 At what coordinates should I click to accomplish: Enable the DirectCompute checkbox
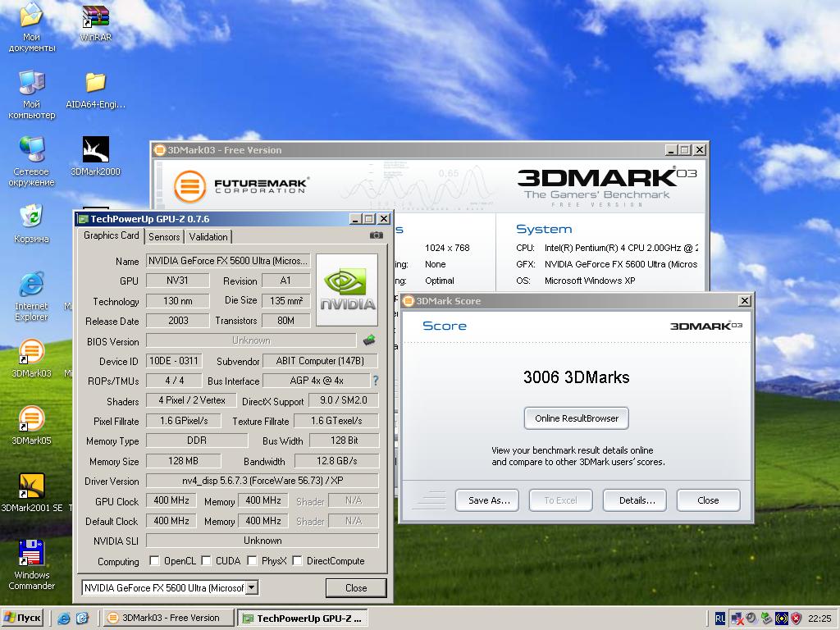[297, 560]
